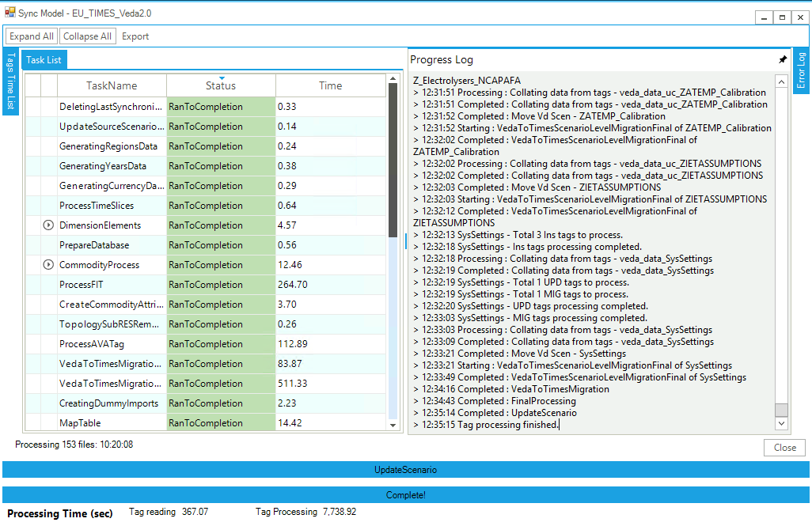Click the Progress Log scroll-up arrow
Image resolution: width=812 pixels, height=526 pixels.
781,81
